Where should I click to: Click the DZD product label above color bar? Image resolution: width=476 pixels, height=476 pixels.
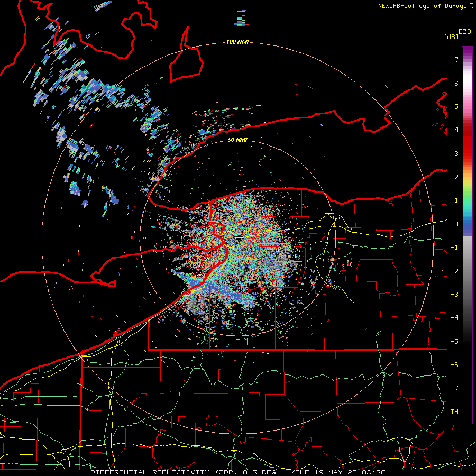[x=465, y=32]
